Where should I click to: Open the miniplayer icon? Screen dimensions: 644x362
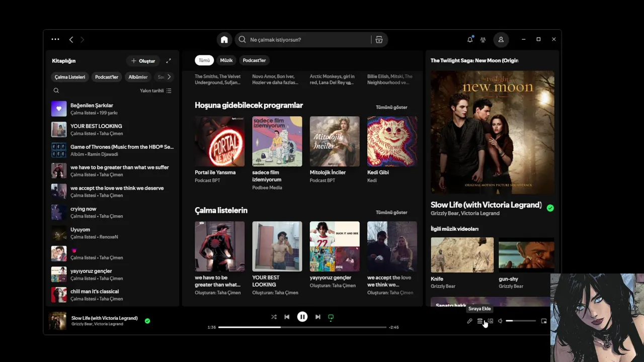click(x=544, y=321)
